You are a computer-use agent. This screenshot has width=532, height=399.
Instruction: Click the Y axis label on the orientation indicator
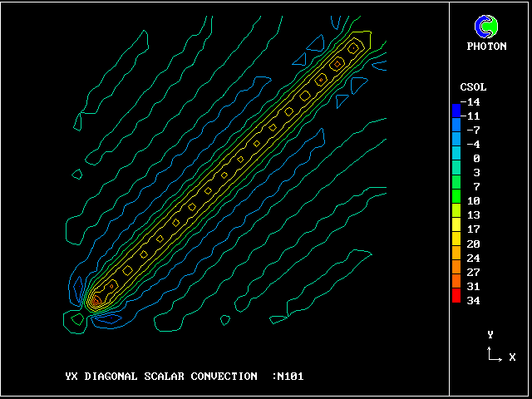point(490,334)
